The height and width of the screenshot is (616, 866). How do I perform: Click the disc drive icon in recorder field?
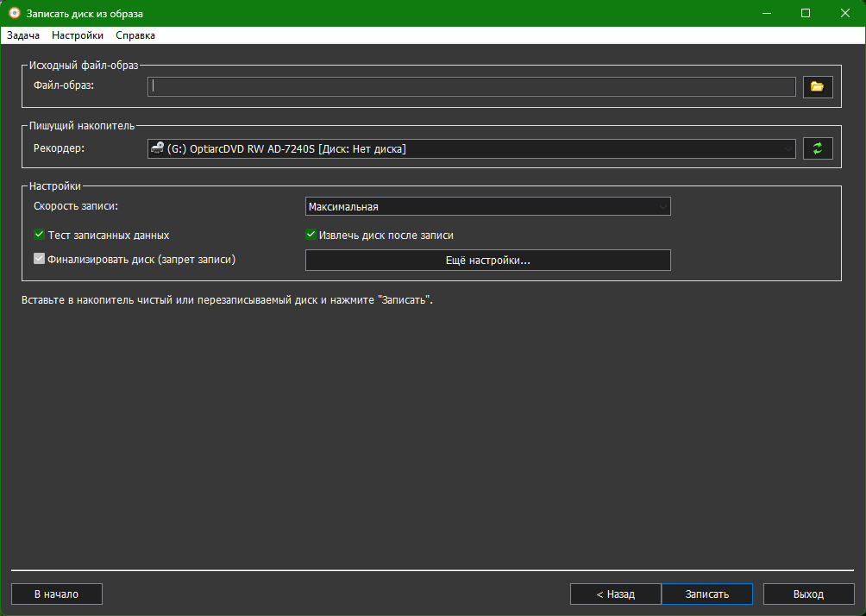click(157, 149)
